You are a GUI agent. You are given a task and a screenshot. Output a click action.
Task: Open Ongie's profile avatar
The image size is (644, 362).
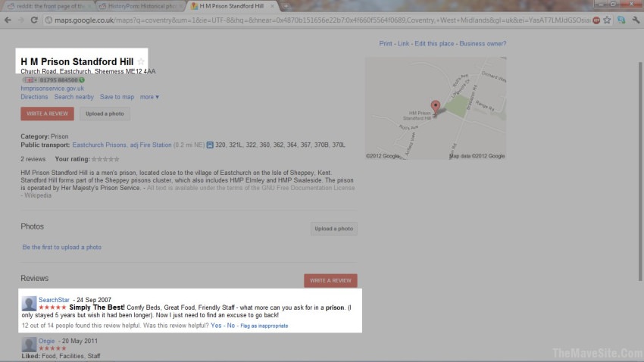(29, 345)
